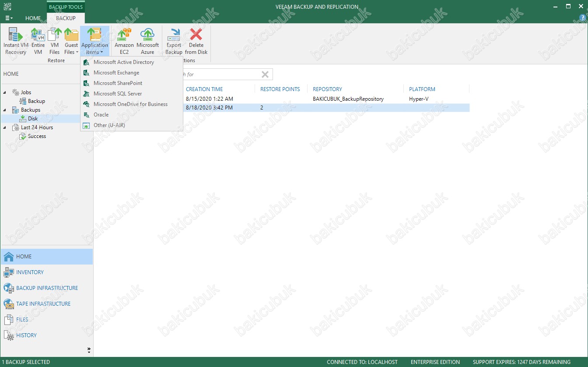The image size is (588, 367).
Task: Collapse the Last 24 Hours node
Action: tap(5, 127)
